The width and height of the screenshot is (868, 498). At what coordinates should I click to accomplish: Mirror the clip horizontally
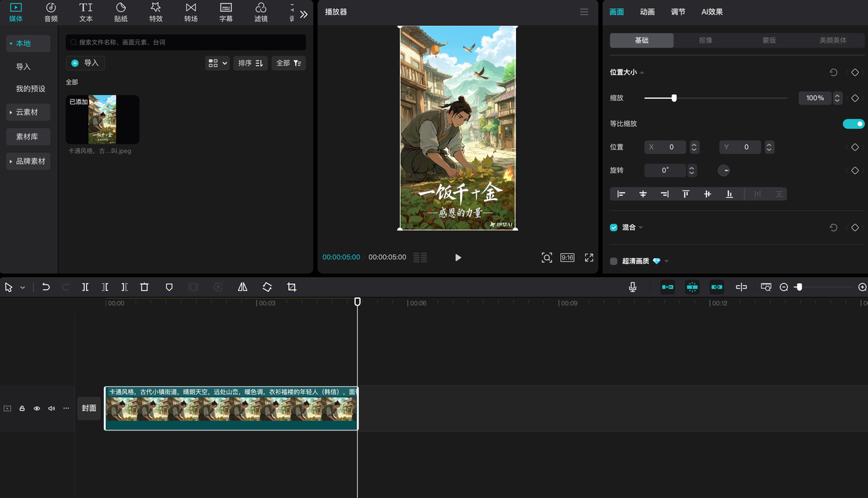(242, 287)
